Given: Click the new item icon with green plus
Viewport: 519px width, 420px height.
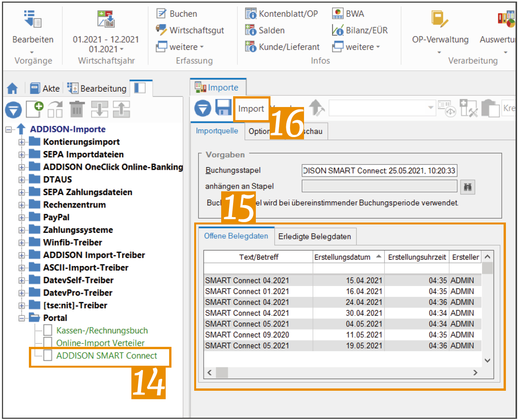Looking at the screenshot, I should click(x=35, y=109).
